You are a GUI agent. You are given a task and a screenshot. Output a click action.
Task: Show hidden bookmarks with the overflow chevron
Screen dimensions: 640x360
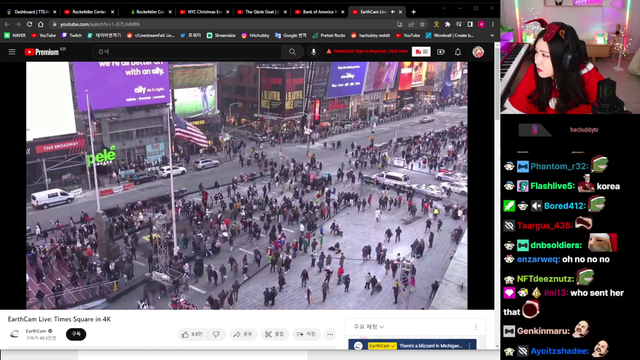click(492, 36)
